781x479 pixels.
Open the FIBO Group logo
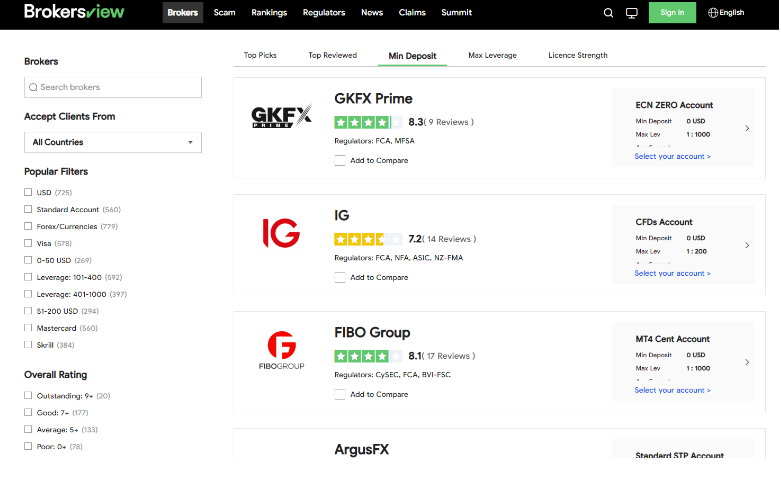click(x=281, y=350)
